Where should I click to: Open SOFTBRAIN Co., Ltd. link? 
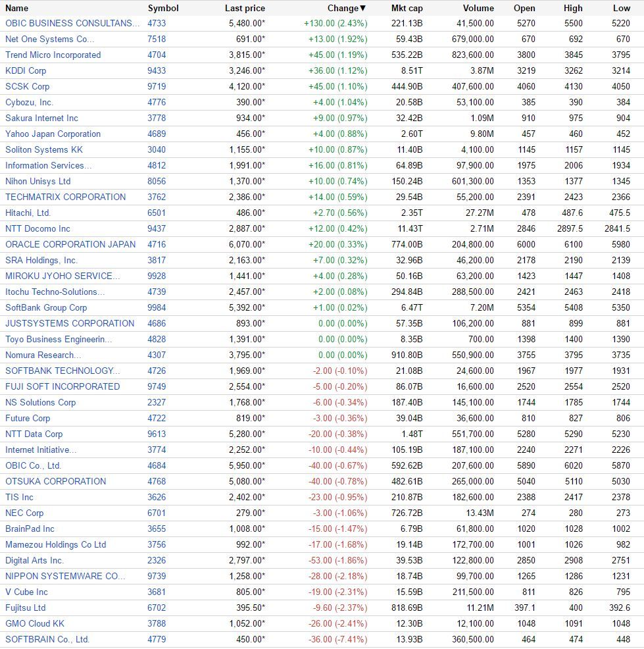(x=47, y=640)
